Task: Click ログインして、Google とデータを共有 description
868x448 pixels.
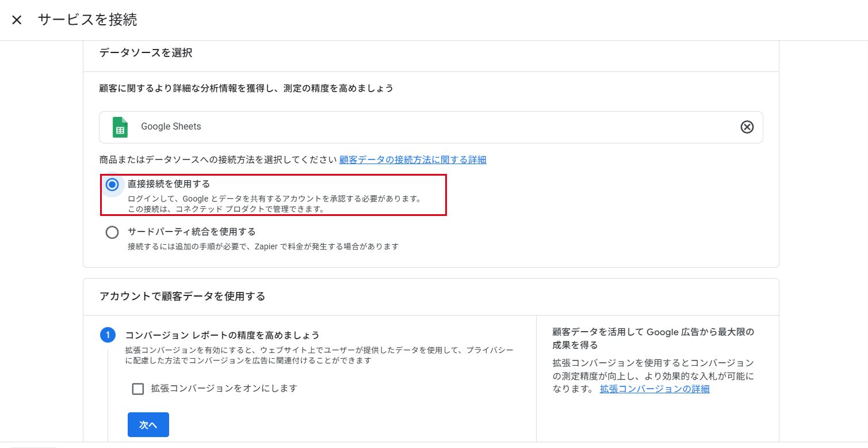Action: coord(275,204)
